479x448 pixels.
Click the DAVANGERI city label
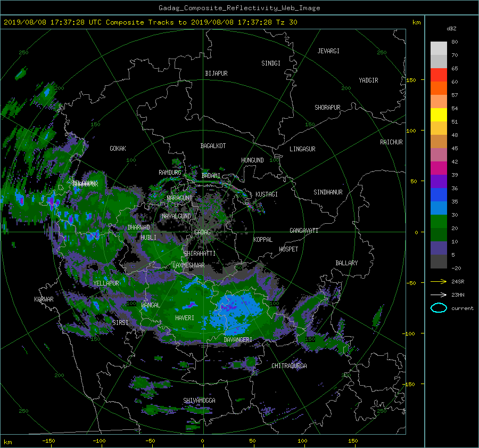[x=238, y=340]
